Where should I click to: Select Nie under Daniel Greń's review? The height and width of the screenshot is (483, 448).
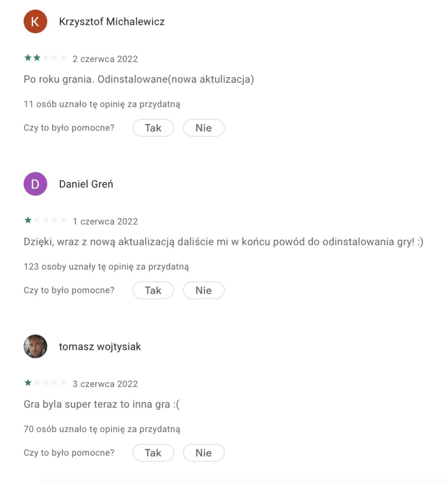coord(204,290)
